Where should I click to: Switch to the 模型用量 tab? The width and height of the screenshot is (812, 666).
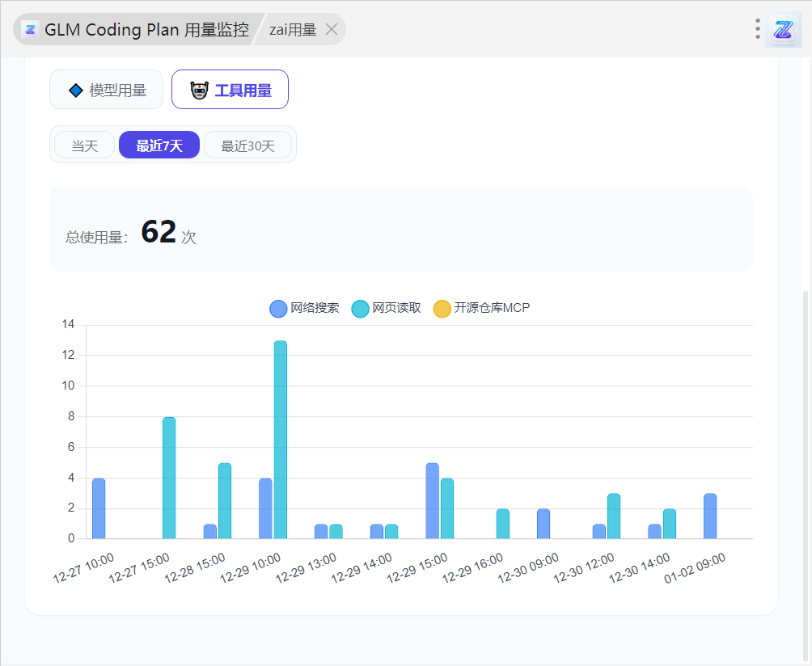(107, 90)
